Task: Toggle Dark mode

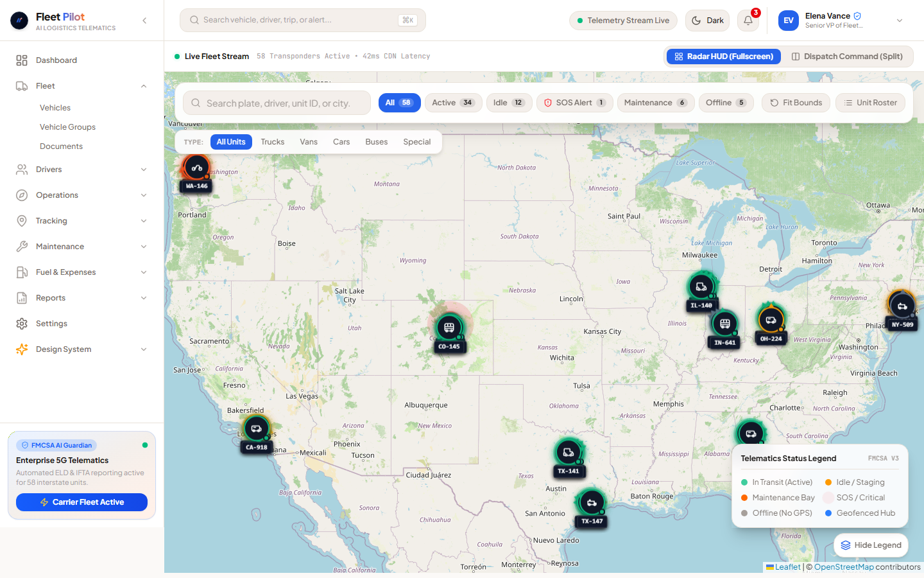Action: click(708, 21)
